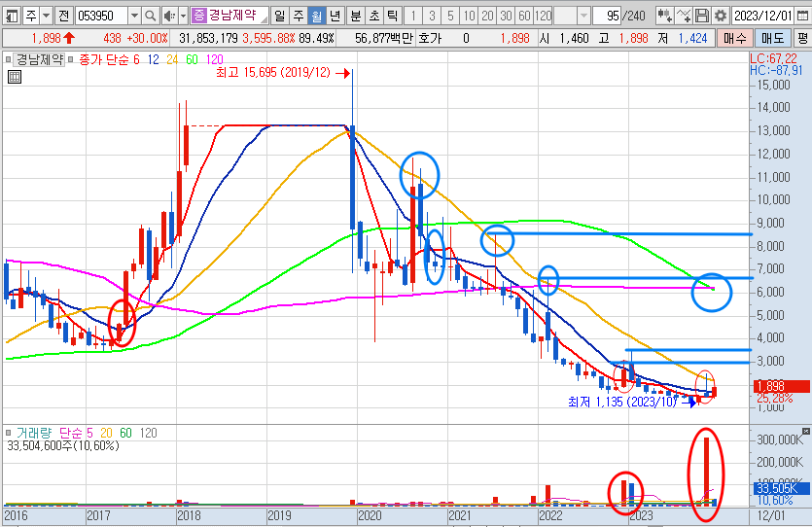Open the data table grid icon

click(x=15, y=77)
